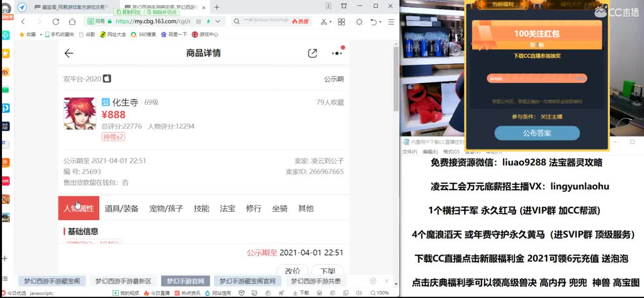Expand the address bar dropdown arrow
The image size is (644, 298).
pos(218,22)
